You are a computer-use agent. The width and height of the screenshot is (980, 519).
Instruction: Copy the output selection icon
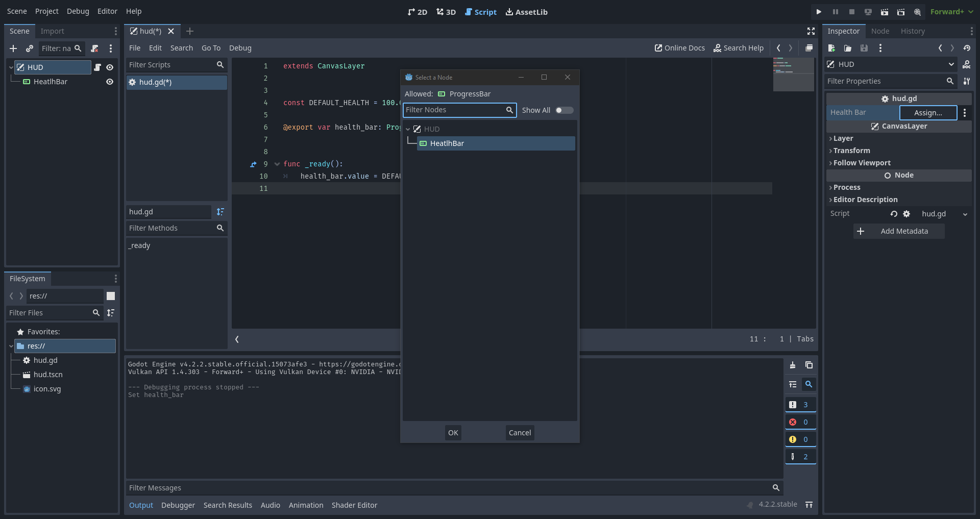click(809, 365)
